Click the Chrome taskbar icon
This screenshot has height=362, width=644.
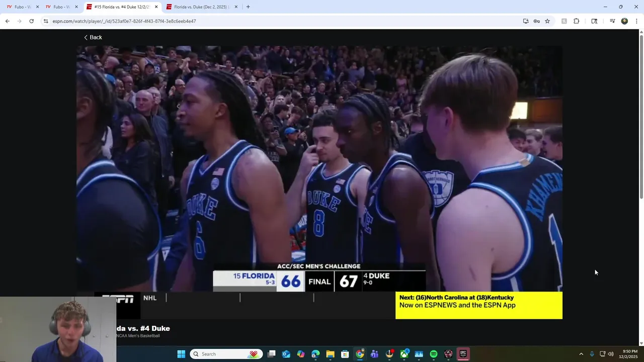pyautogui.click(x=360, y=354)
